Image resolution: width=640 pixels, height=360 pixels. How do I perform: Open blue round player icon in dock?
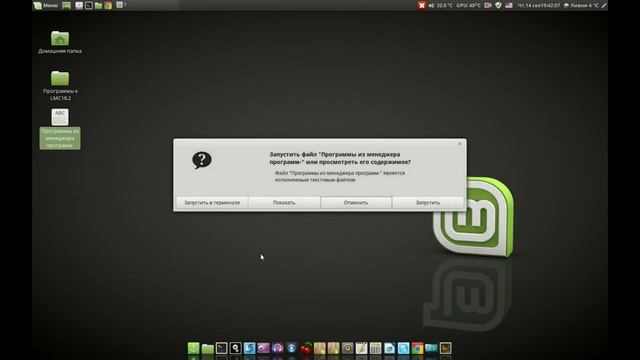(291, 348)
